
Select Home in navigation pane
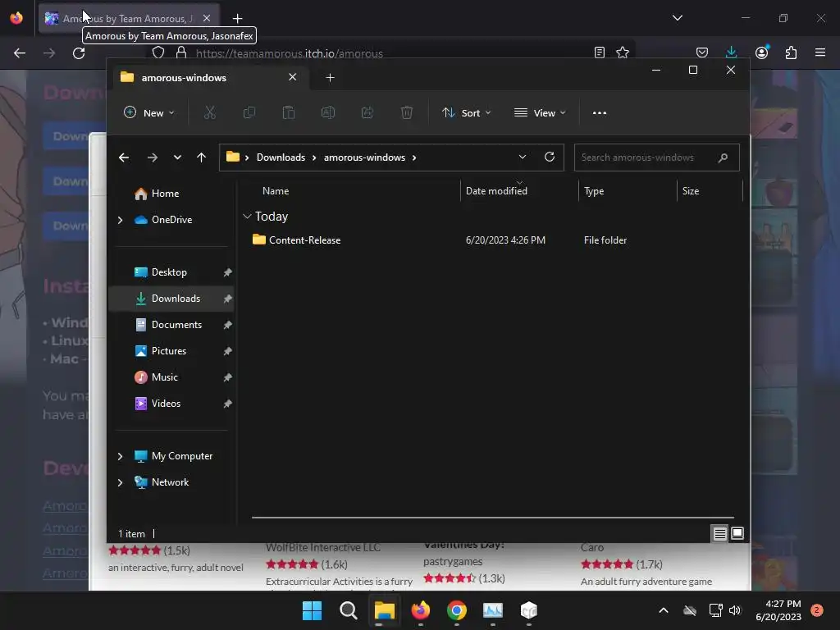[x=165, y=194]
